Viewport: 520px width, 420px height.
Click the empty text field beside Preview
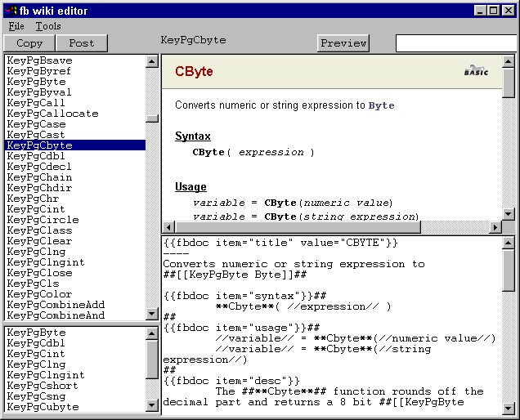[x=456, y=43]
